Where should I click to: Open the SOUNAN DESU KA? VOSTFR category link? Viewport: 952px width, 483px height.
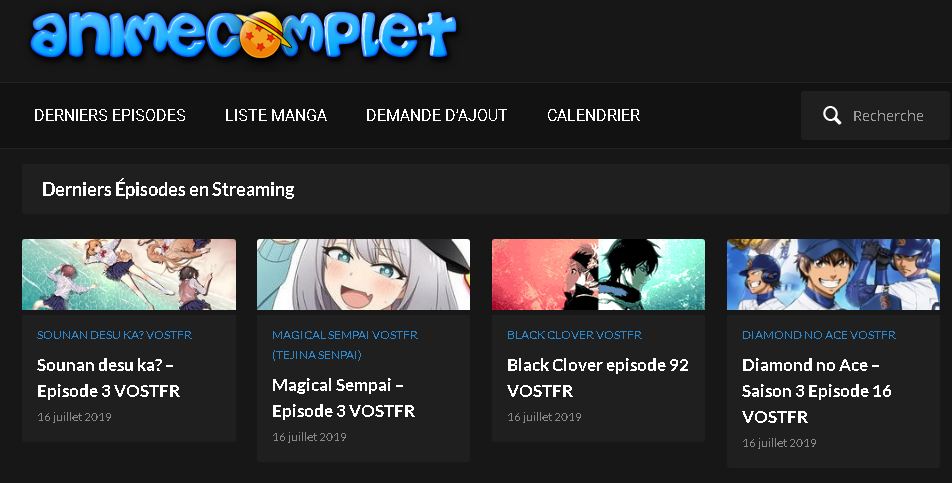tap(114, 335)
